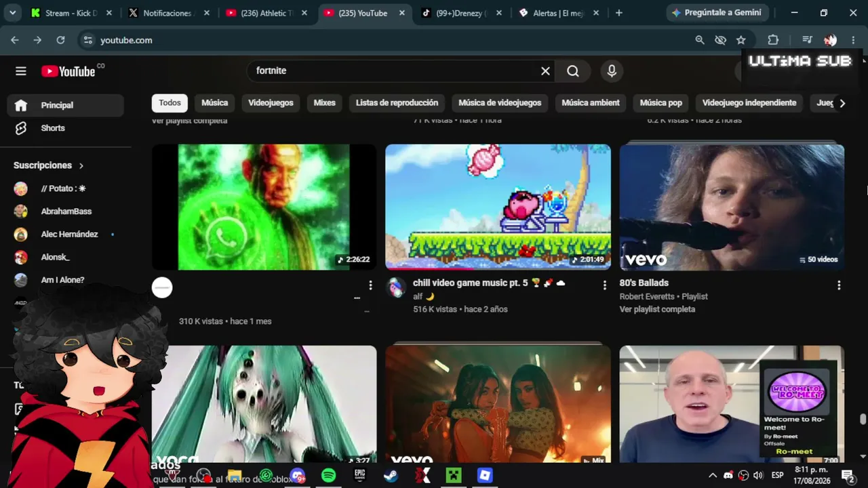Launch Epic Games from the taskbar
The image size is (868, 488).
(359, 475)
